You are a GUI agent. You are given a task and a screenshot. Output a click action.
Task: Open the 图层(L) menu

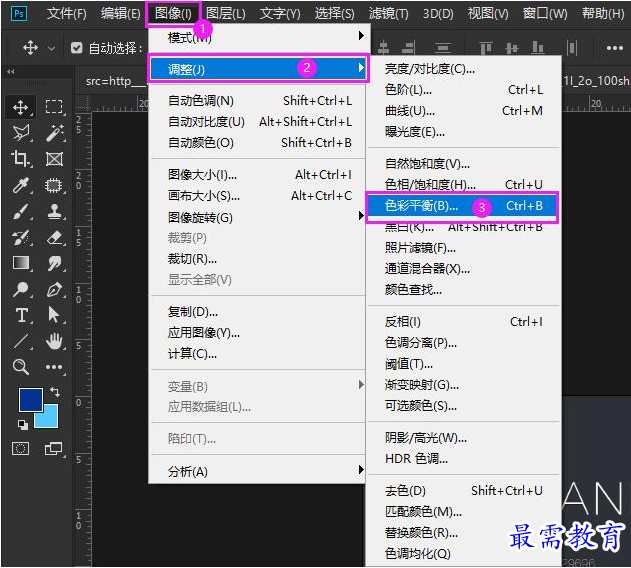pos(226,14)
